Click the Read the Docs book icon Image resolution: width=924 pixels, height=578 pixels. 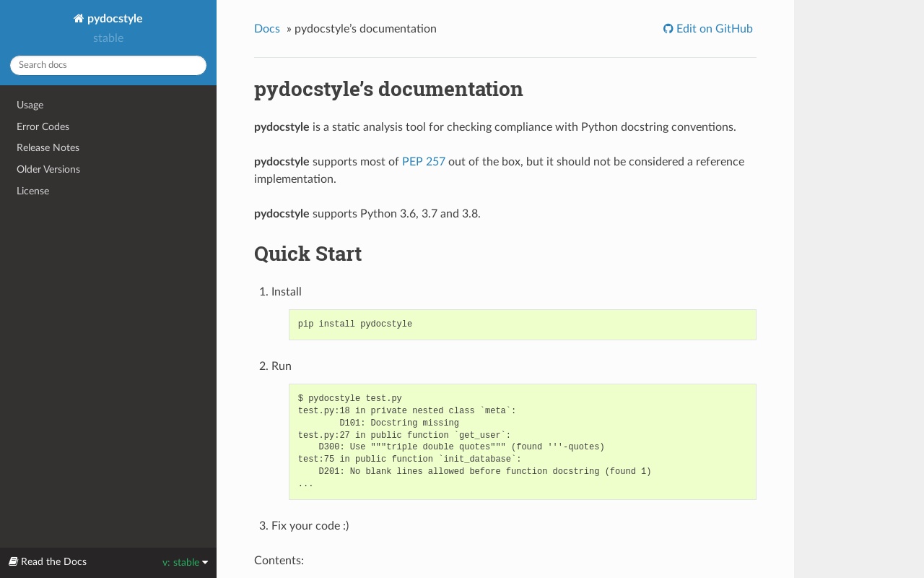[13, 562]
